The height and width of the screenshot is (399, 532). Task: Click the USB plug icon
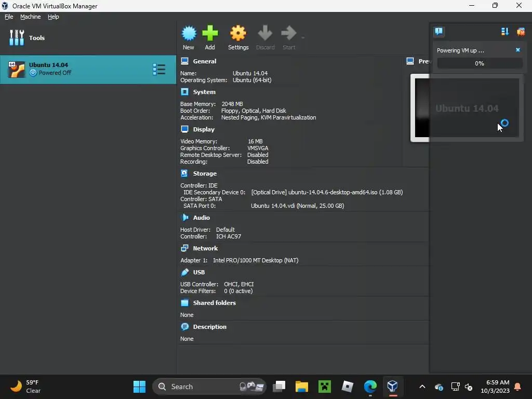pos(184,272)
